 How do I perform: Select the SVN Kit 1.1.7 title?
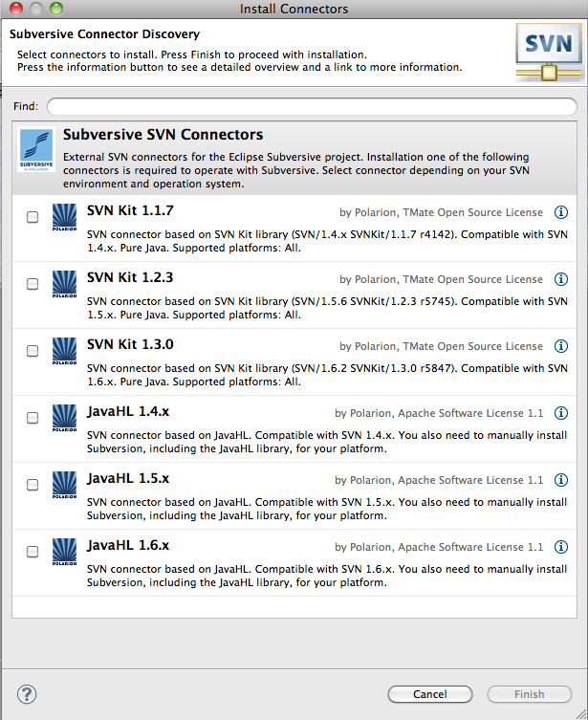(130, 210)
